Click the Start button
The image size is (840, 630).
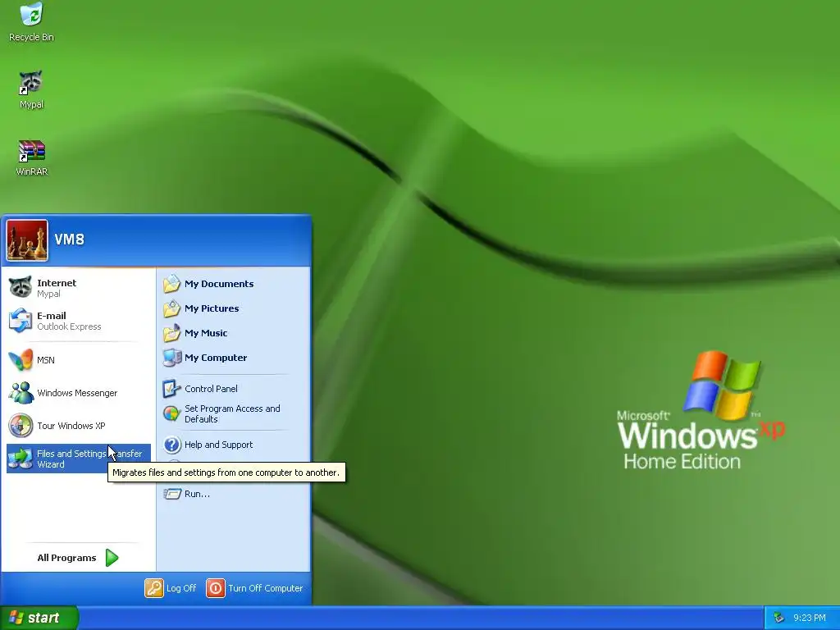[x=39, y=618]
